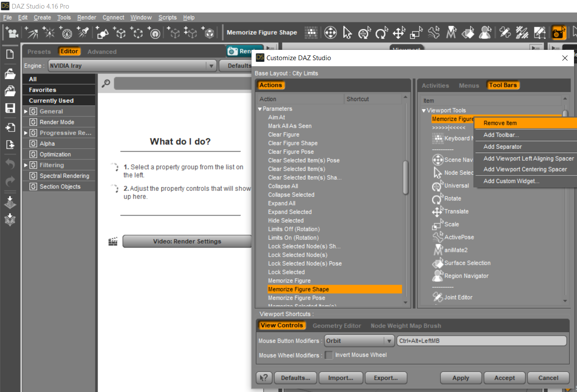Click the Accept button

click(505, 378)
